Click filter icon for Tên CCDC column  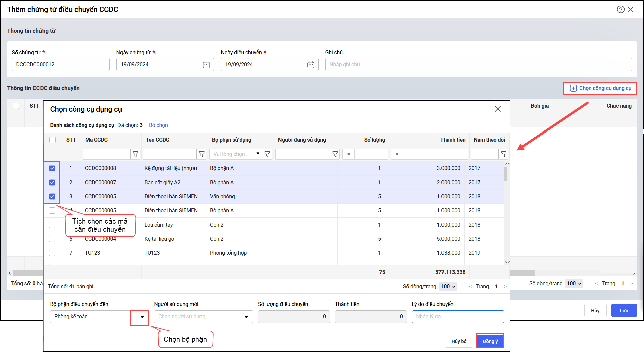[202, 154]
